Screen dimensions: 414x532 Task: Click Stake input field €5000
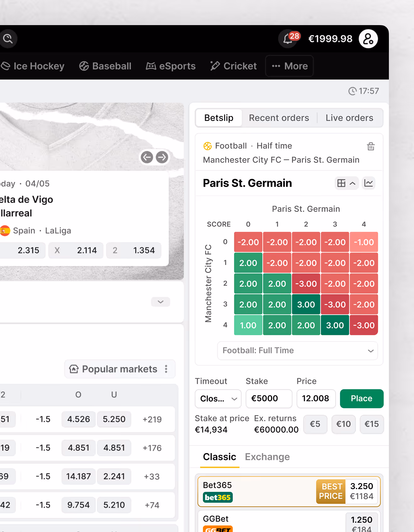pyautogui.click(x=269, y=399)
